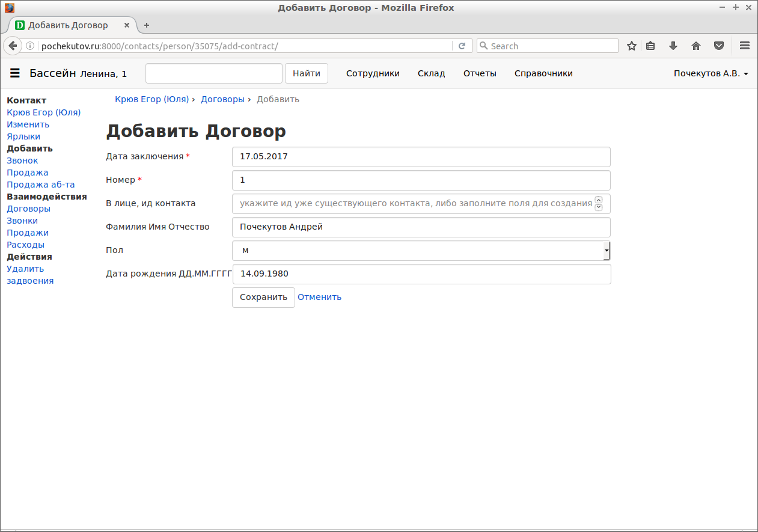Open the Почекутов А.В. user dropdown

coord(711,73)
